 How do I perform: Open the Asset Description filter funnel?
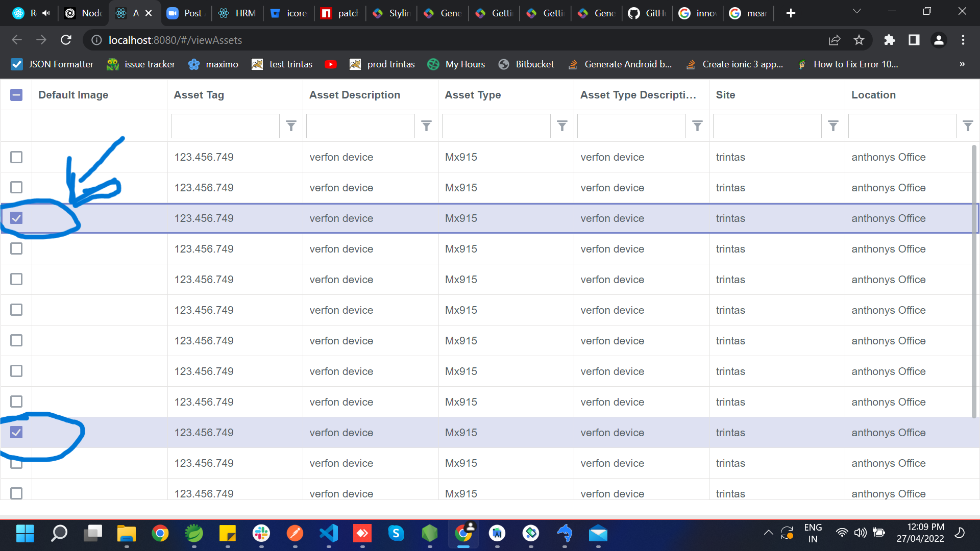[x=426, y=126]
